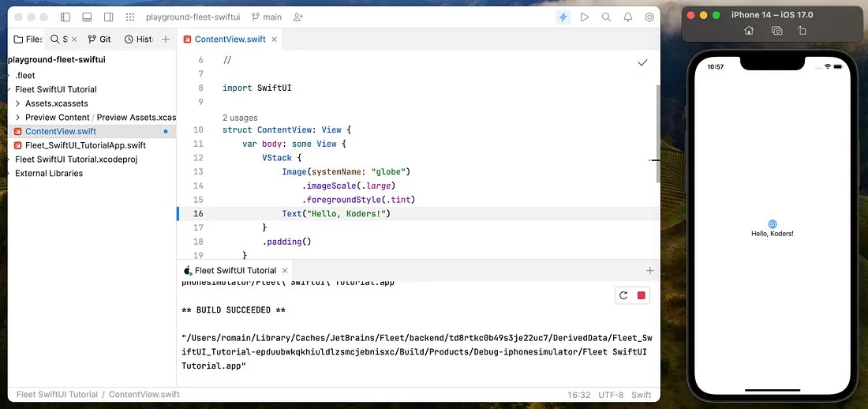Click Fleet SwiftUI Tutorial breadcrumb in status bar

pos(57,395)
